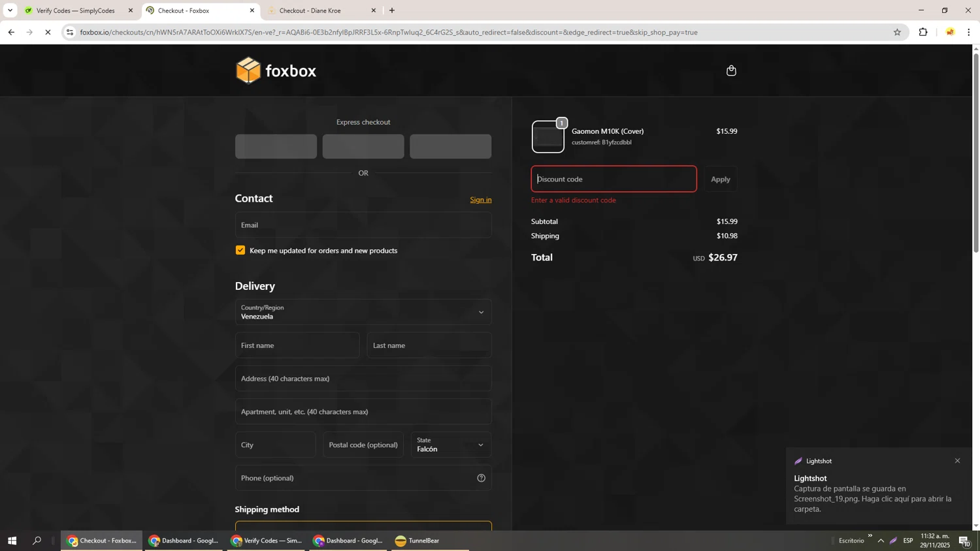Click the Sign in link
980x551 pixels.
pyautogui.click(x=481, y=200)
